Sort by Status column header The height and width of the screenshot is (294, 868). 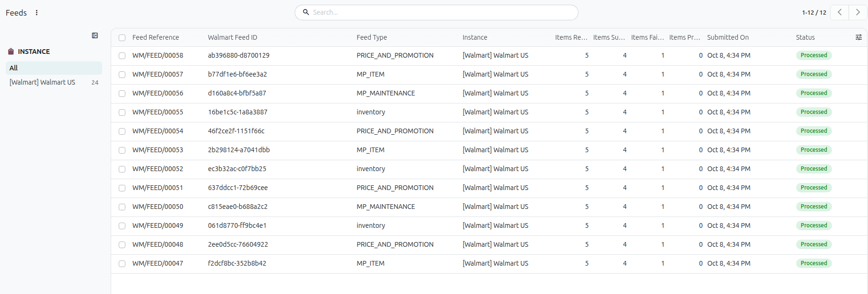coord(806,37)
